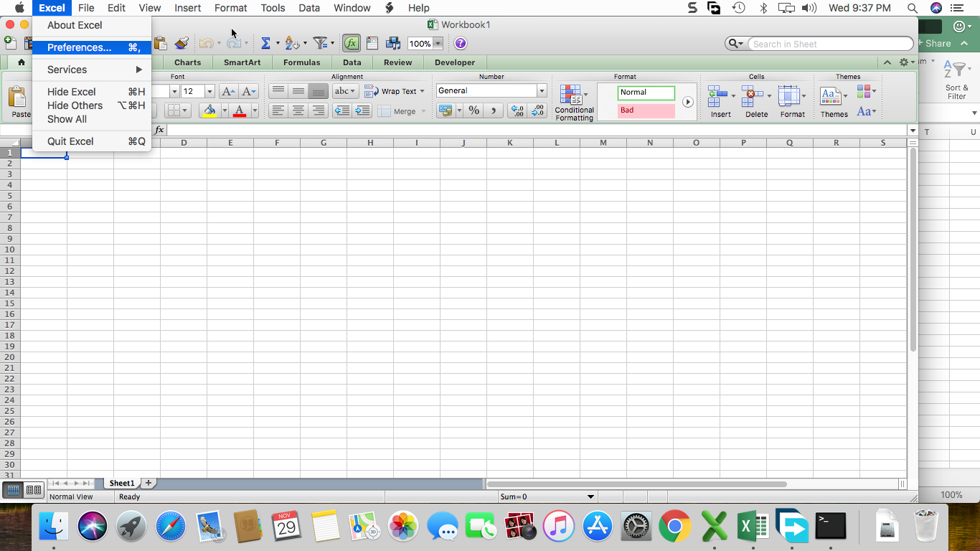Choose Quit Excel from menu
The image size is (980, 551).
[92, 141]
